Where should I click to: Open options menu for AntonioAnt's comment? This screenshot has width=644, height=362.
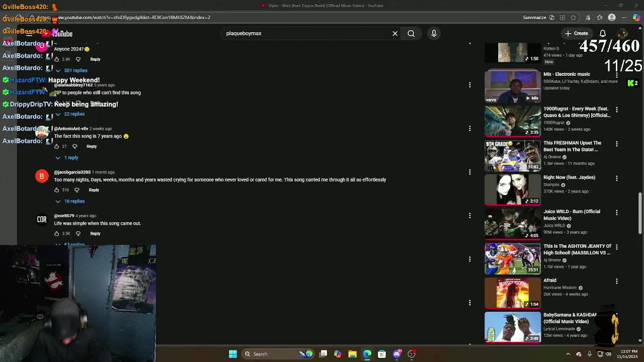[469, 128]
